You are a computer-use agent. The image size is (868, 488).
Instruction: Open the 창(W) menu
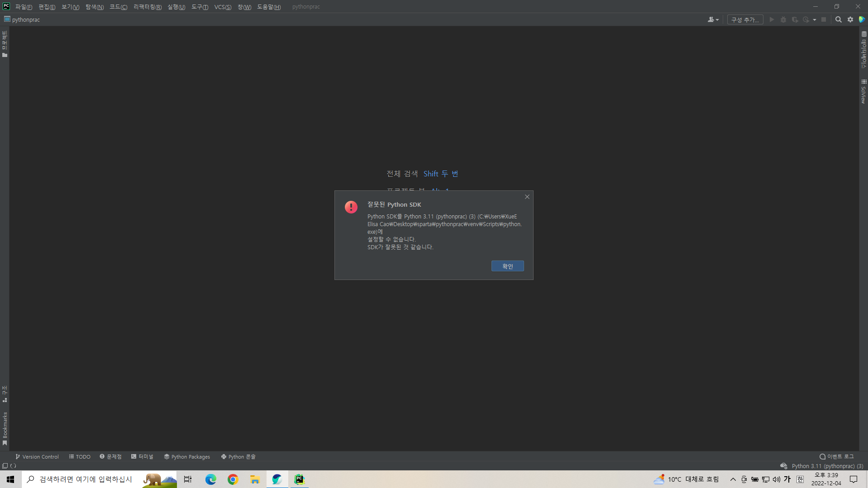pyautogui.click(x=244, y=7)
